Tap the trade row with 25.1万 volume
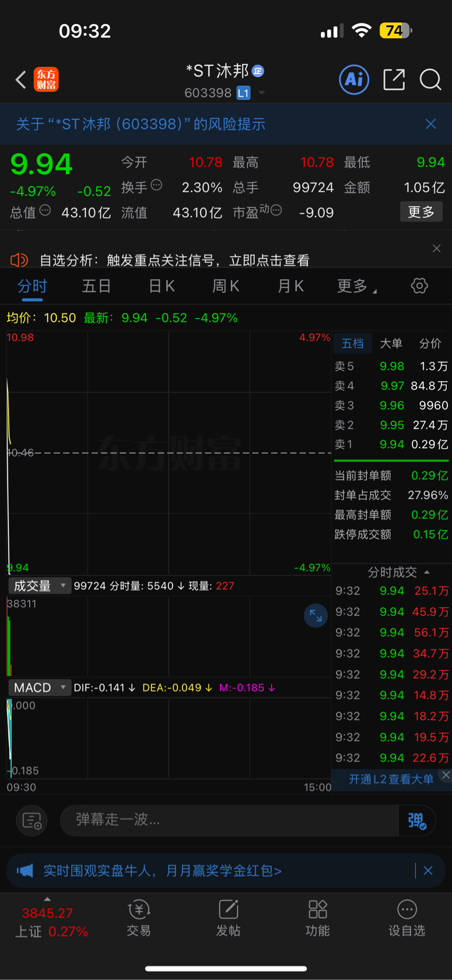Viewport: 452px width, 980px height. click(392, 590)
